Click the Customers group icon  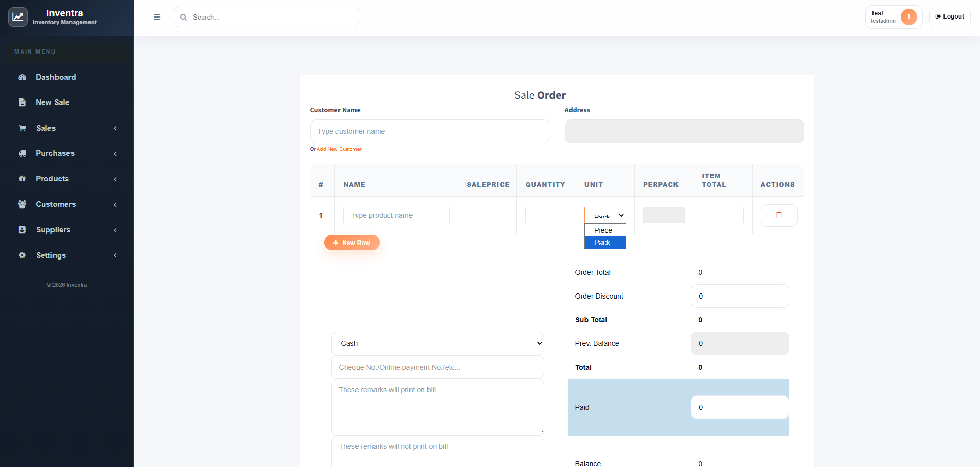[22, 204]
